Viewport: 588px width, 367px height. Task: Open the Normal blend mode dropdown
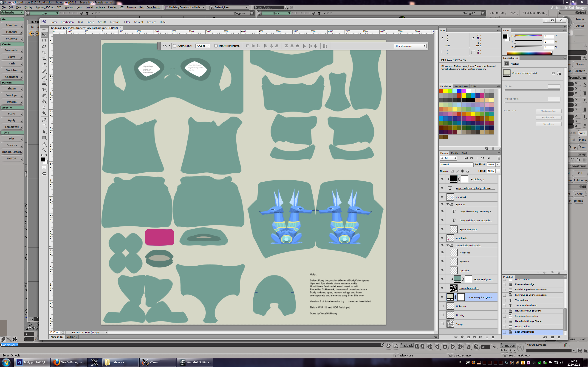[456, 164]
